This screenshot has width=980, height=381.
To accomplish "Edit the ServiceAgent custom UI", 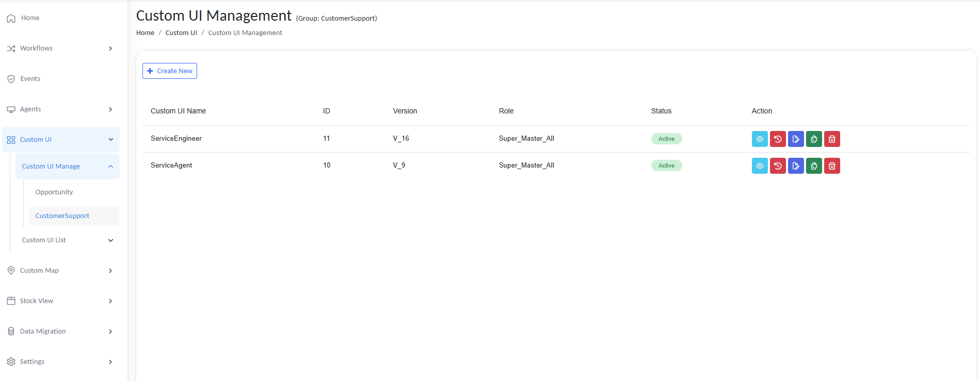I will click(x=796, y=166).
